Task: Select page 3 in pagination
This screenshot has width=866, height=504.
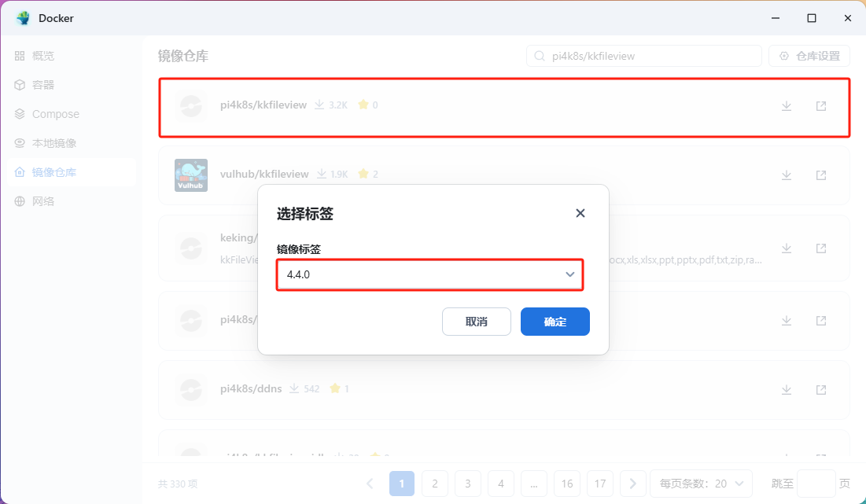Action: [x=468, y=484]
